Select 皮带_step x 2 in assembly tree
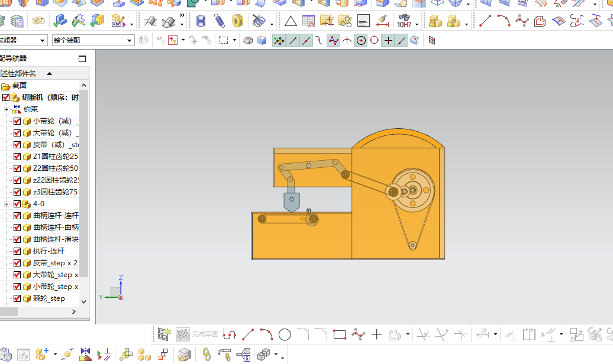 (x=55, y=263)
